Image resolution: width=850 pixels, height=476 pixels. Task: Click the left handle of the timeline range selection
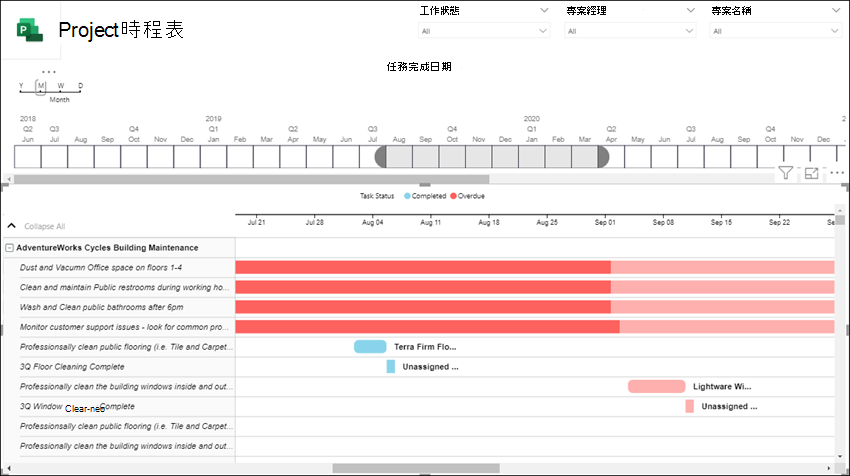click(381, 157)
